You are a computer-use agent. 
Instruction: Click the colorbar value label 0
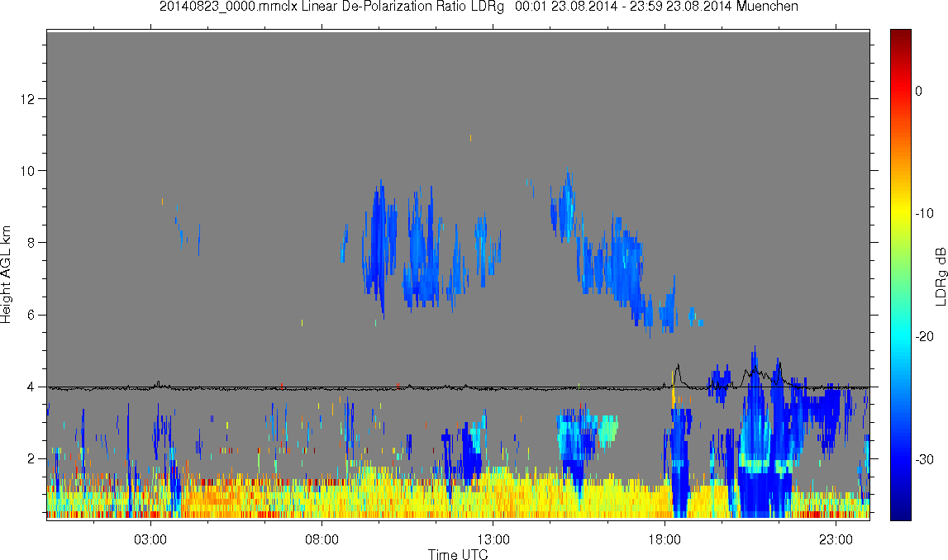(x=918, y=91)
